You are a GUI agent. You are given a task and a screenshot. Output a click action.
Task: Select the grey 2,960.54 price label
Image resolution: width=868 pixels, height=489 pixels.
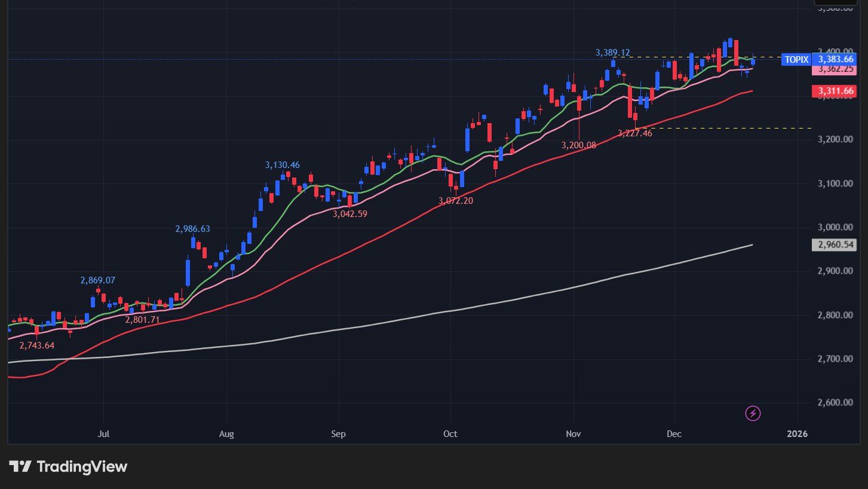[835, 244]
